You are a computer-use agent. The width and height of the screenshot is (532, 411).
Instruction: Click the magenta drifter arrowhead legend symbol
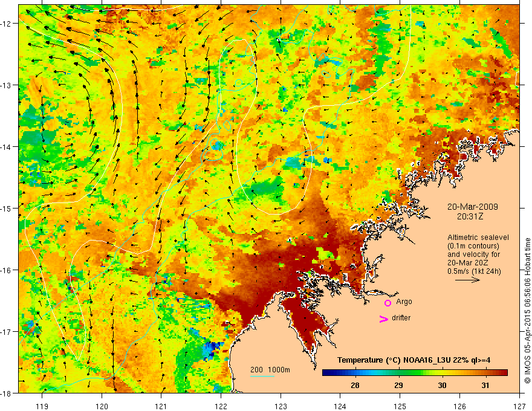(384, 319)
